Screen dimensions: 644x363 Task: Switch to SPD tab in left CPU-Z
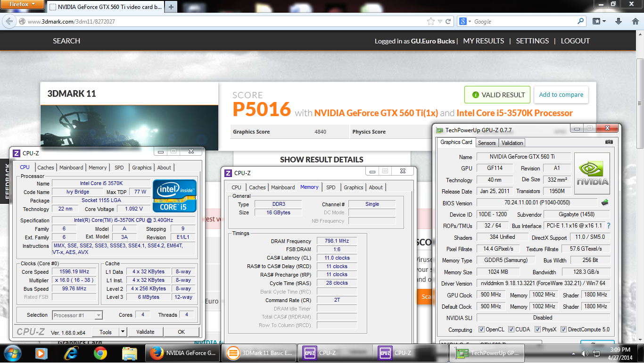[x=119, y=168]
